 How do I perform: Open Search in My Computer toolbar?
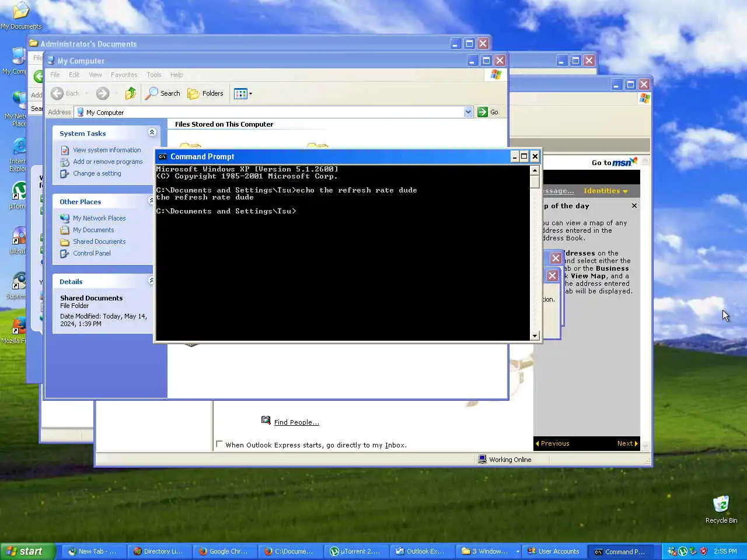click(x=163, y=93)
